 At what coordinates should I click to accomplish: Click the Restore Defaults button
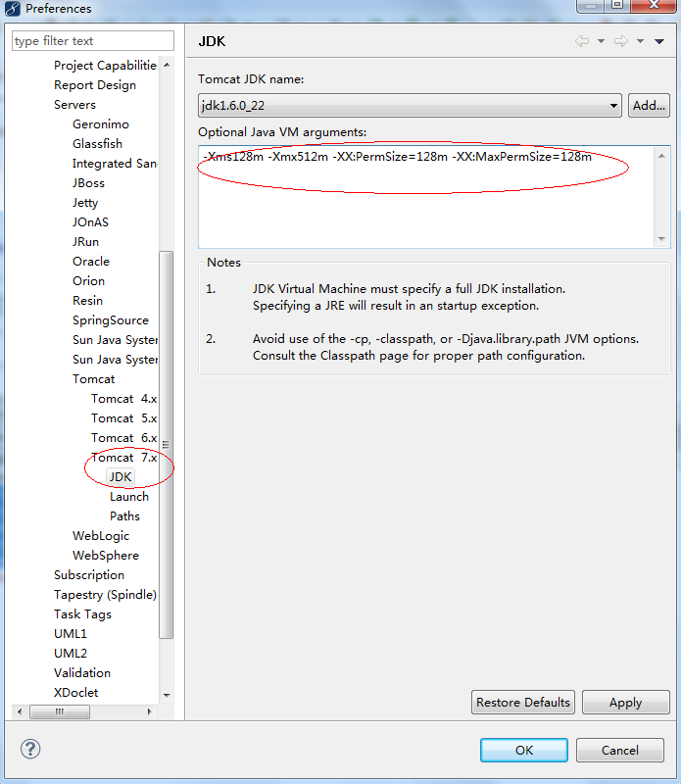pos(523,703)
